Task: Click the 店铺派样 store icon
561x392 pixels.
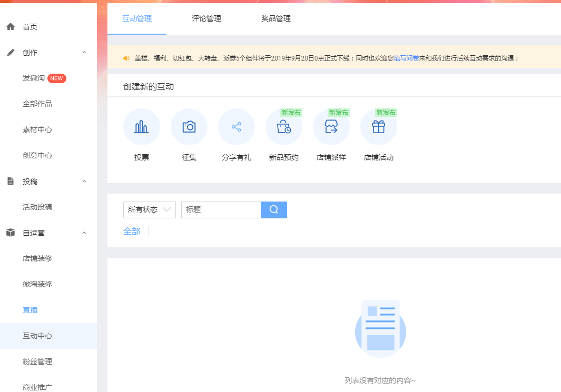Action: coord(331,127)
